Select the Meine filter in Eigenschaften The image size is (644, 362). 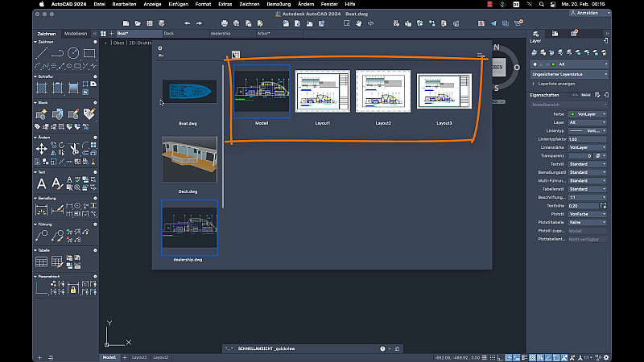point(586,95)
